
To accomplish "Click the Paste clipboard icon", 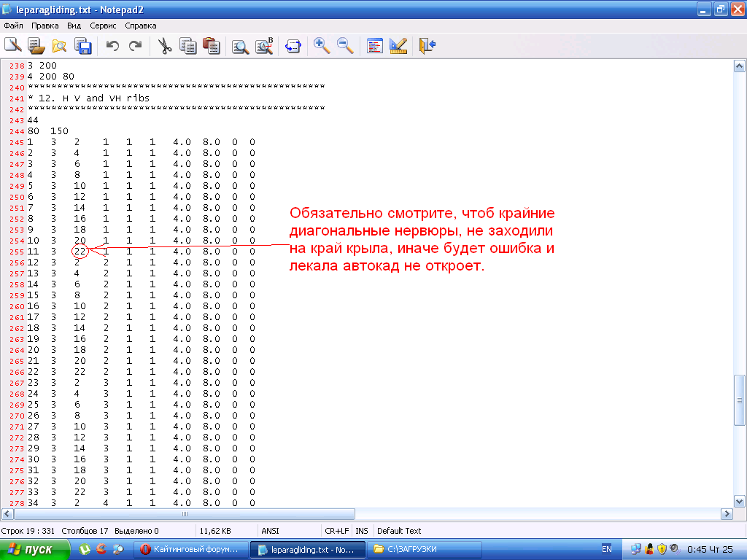I will click(x=212, y=46).
